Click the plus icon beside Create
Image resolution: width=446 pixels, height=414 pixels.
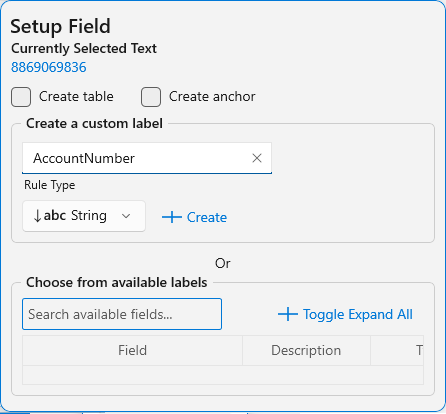[x=172, y=217]
